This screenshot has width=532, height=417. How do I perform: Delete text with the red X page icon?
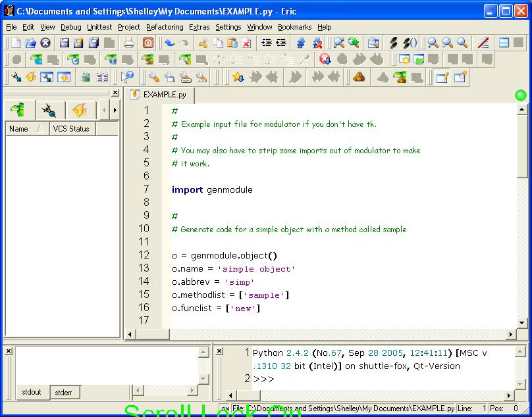247,43
